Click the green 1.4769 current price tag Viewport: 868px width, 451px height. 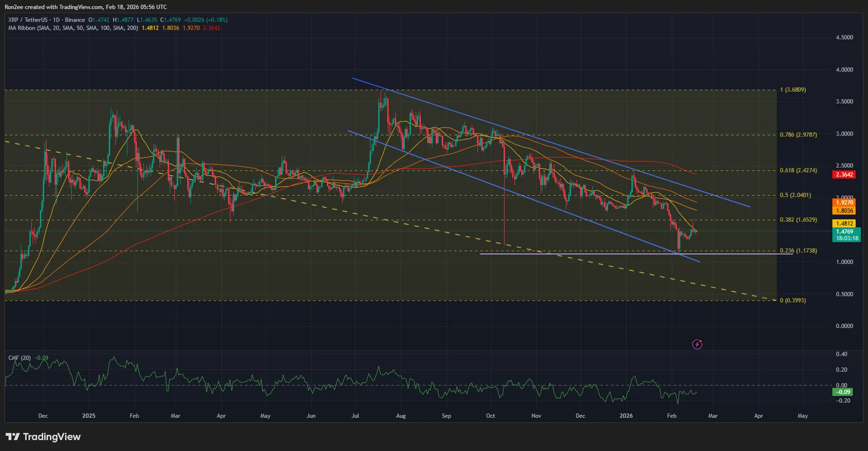coord(846,231)
